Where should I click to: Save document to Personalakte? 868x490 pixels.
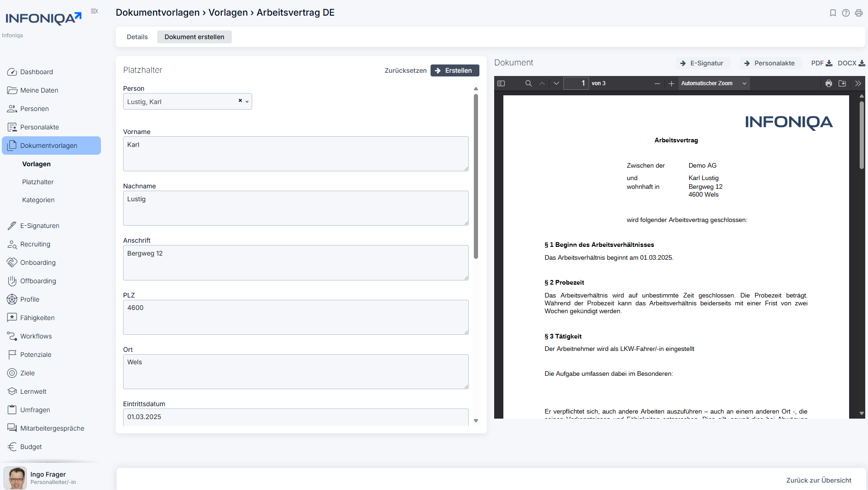(770, 63)
